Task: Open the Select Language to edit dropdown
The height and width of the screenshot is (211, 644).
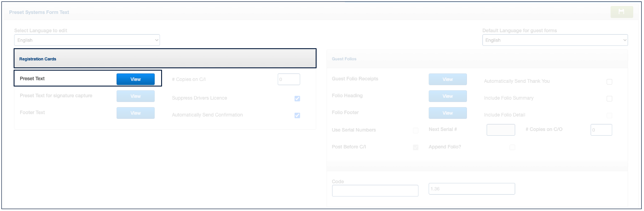Action: click(x=87, y=40)
